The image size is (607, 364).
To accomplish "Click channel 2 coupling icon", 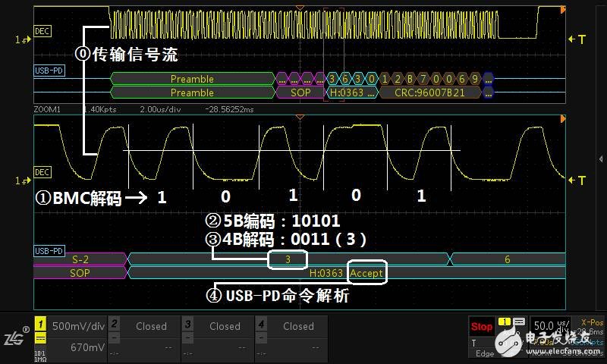I will [114, 338].
